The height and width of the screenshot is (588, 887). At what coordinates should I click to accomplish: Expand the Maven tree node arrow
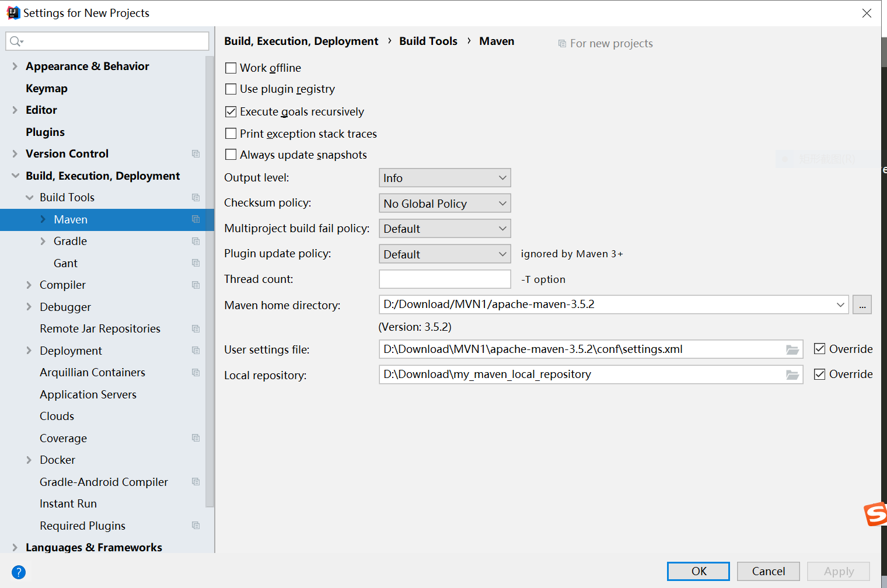click(x=43, y=219)
